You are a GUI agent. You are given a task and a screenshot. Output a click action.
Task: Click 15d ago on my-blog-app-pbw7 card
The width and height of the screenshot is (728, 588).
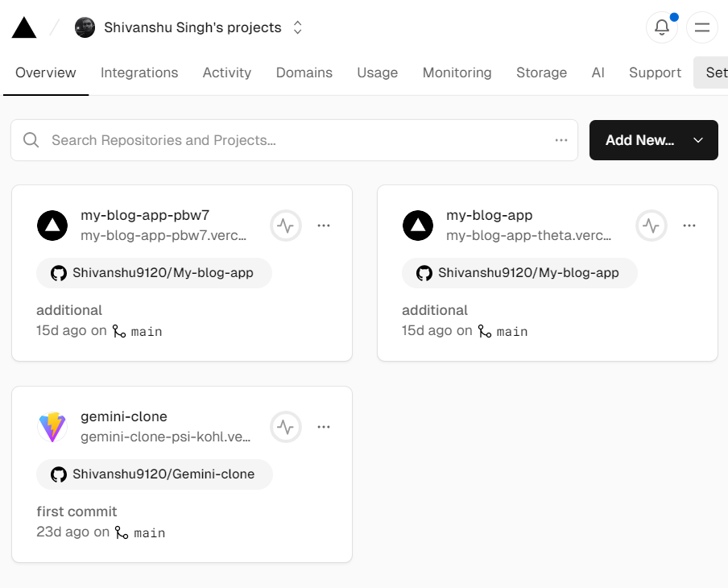61,331
